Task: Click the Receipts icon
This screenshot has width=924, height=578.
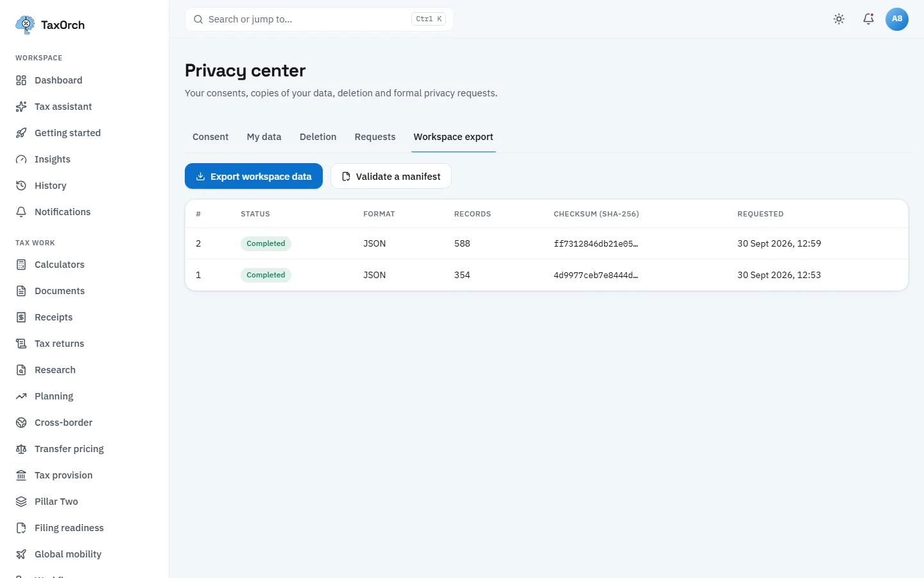Action: 21,317
